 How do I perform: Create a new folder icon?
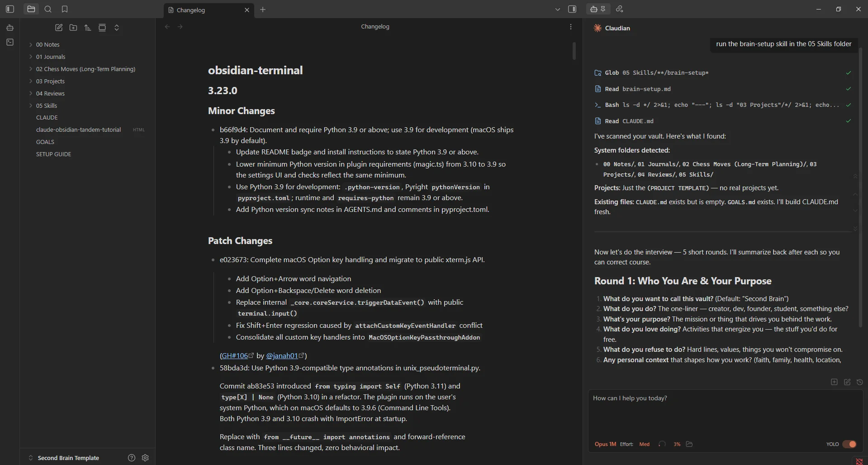click(73, 28)
